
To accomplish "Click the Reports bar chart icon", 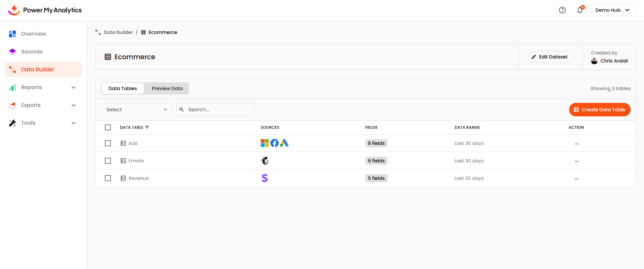I will pos(12,87).
